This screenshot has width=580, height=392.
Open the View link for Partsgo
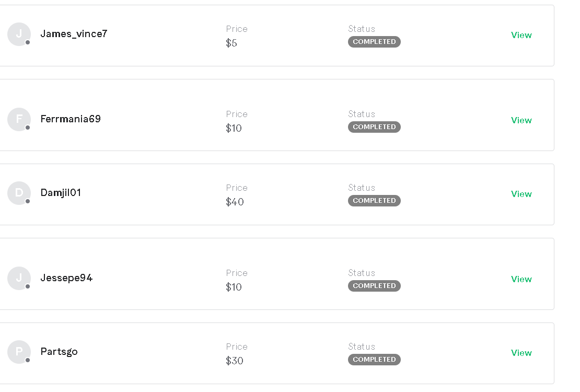521,353
